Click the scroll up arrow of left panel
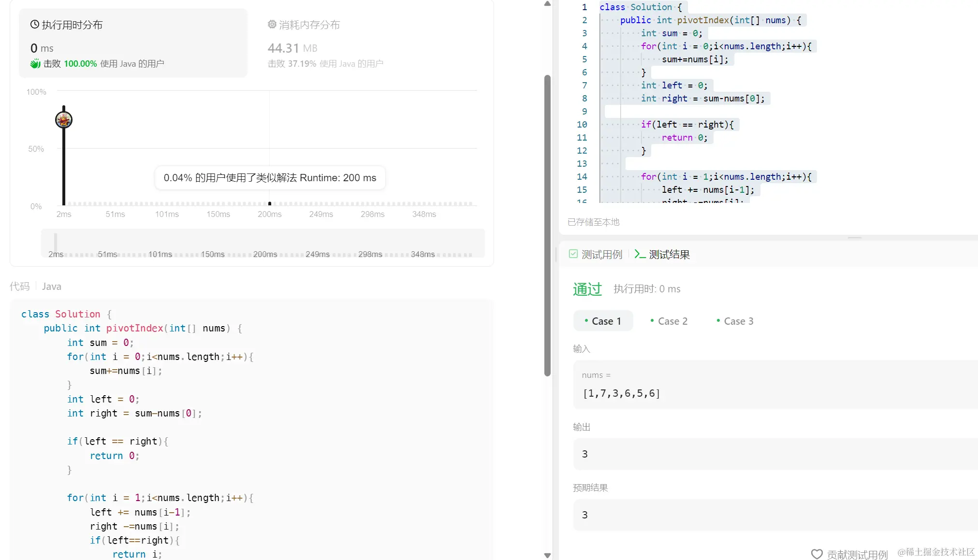The height and width of the screenshot is (560, 978). [547, 4]
